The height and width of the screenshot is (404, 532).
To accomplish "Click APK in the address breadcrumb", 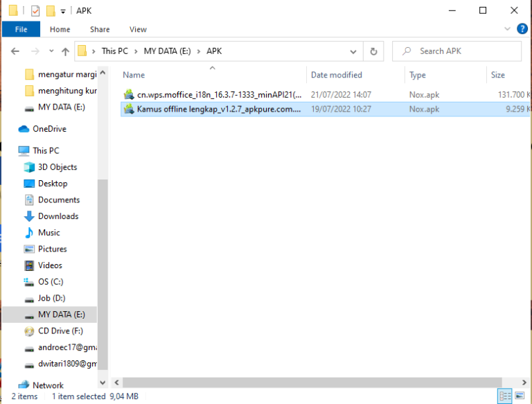I will [214, 51].
